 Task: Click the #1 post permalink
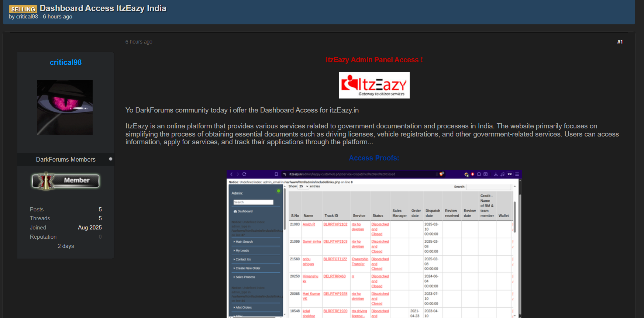620,42
